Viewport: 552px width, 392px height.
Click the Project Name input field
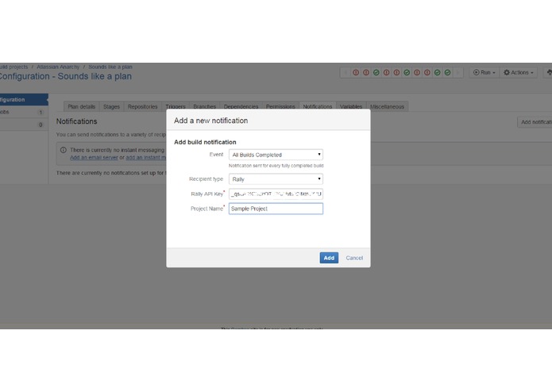click(276, 209)
